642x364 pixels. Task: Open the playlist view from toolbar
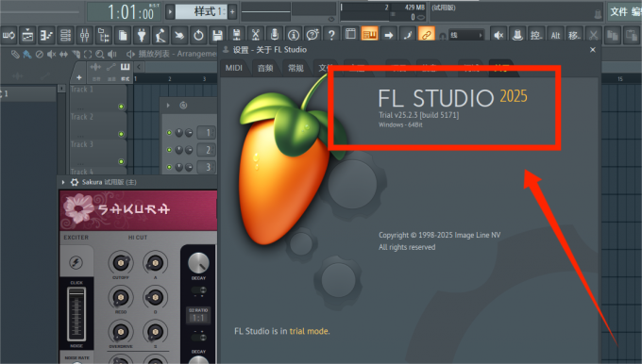click(27, 35)
